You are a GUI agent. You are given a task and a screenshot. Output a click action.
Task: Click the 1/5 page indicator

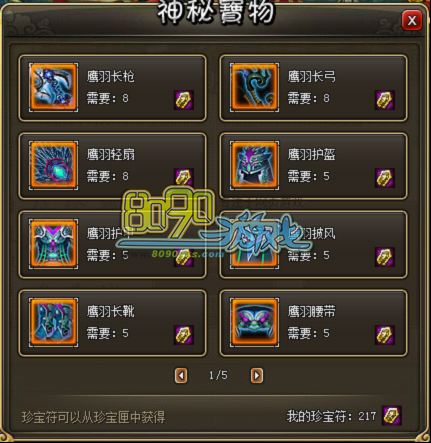(x=218, y=376)
